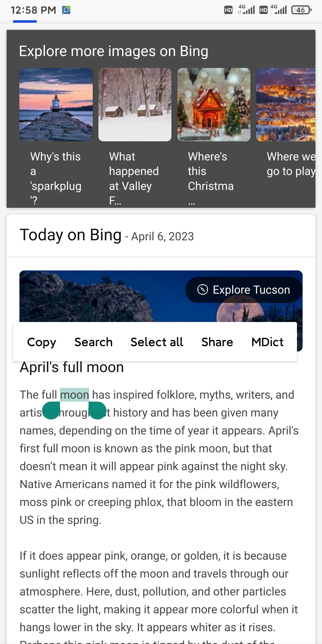Share the selected word via Share option
Viewport: 322px width, 644px height.
tap(217, 342)
